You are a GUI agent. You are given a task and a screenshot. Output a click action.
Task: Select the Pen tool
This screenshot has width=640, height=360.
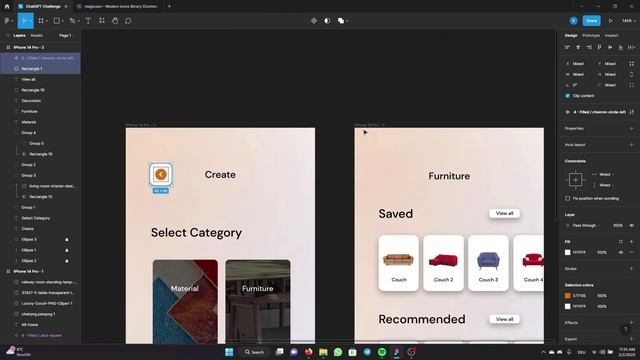(72, 21)
